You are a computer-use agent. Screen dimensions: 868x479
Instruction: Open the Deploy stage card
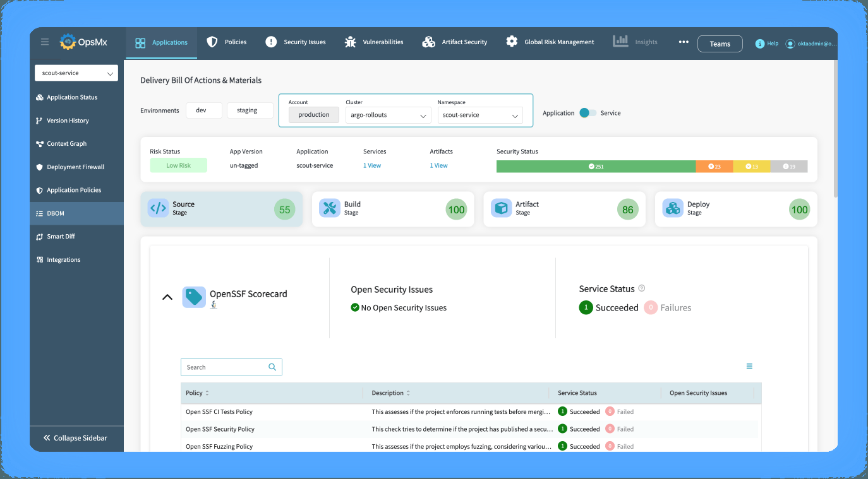[736, 209]
